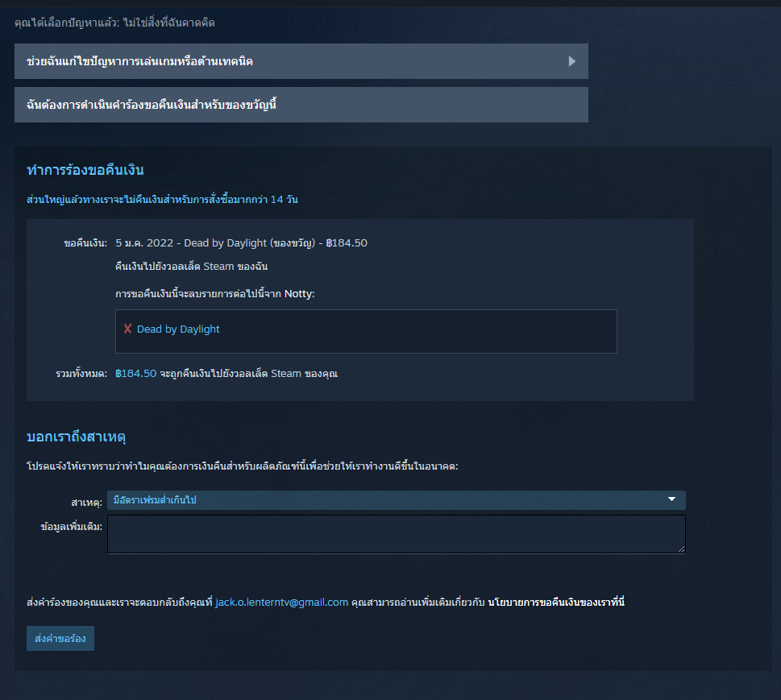Click the 'สาเหตุ:' field label
This screenshot has width=781, height=700.
click(87, 503)
